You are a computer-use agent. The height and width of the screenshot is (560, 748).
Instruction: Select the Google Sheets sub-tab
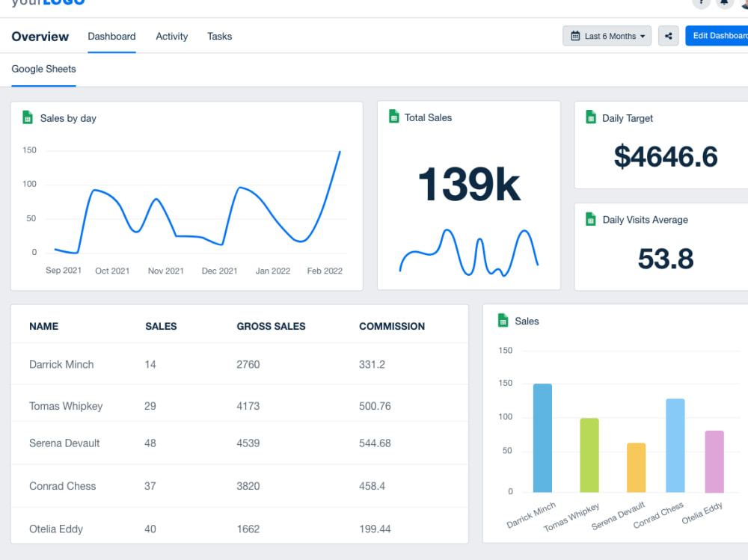(x=43, y=69)
